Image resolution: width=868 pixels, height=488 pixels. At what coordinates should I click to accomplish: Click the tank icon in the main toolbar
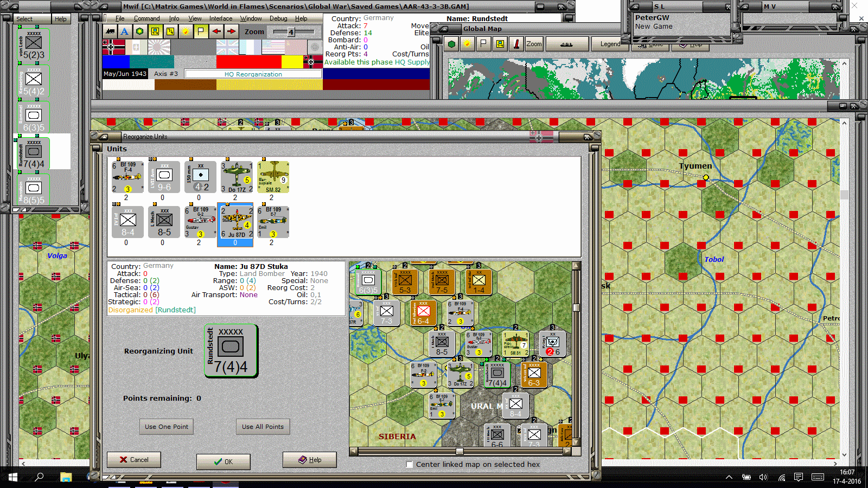coord(110,31)
